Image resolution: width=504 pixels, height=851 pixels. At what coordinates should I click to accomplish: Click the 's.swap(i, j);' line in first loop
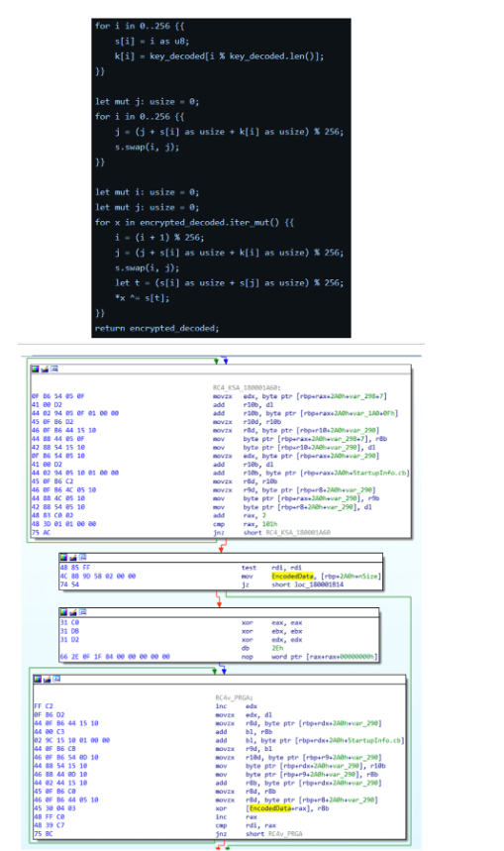[147, 147]
